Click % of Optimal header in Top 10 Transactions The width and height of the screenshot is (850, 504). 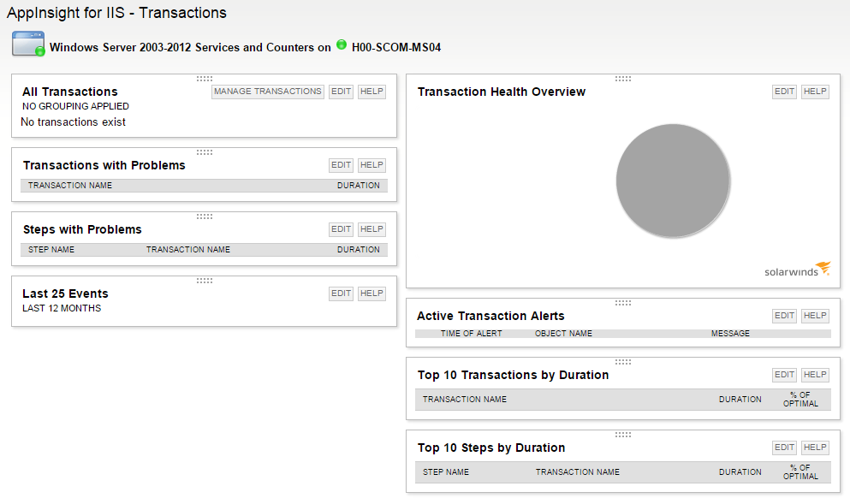click(x=800, y=400)
